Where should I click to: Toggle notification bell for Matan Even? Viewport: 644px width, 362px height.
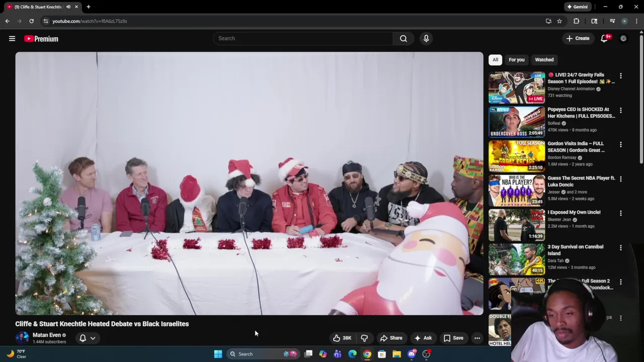coord(83,338)
